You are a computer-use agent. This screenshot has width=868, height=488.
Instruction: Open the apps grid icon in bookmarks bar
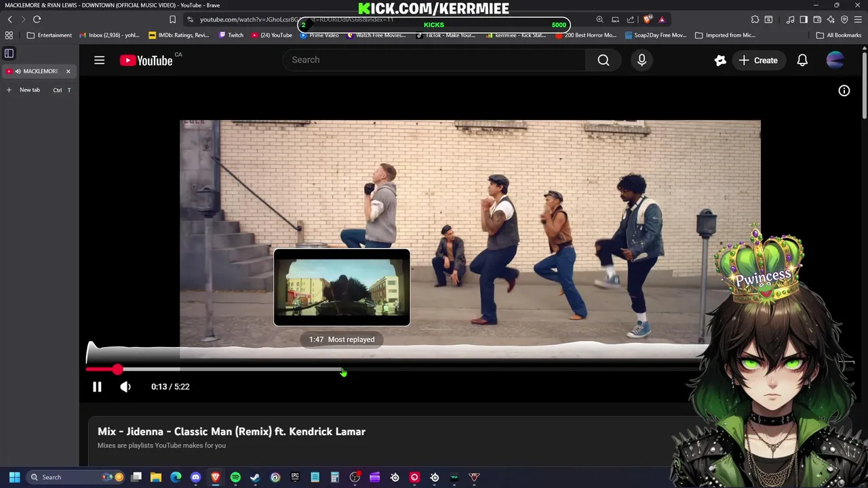click(x=9, y=35)
